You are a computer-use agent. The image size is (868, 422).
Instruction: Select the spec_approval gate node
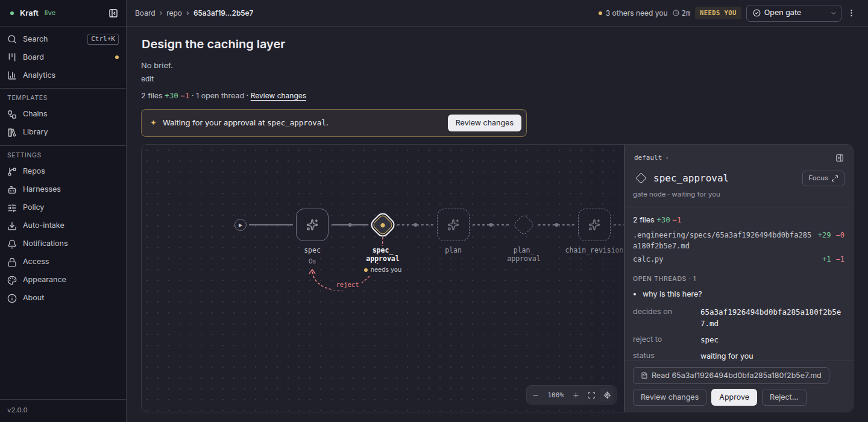click(382, 225)
